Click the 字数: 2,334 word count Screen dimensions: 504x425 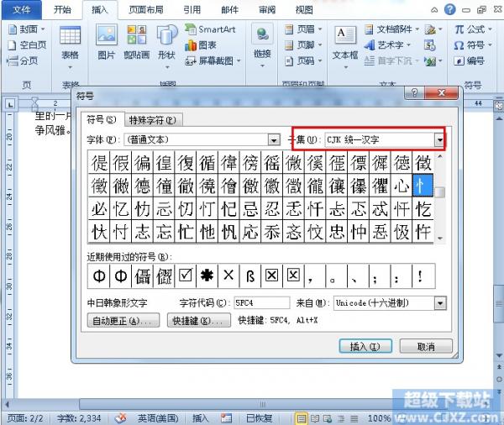pyautogui.click(x=79, y=418)
